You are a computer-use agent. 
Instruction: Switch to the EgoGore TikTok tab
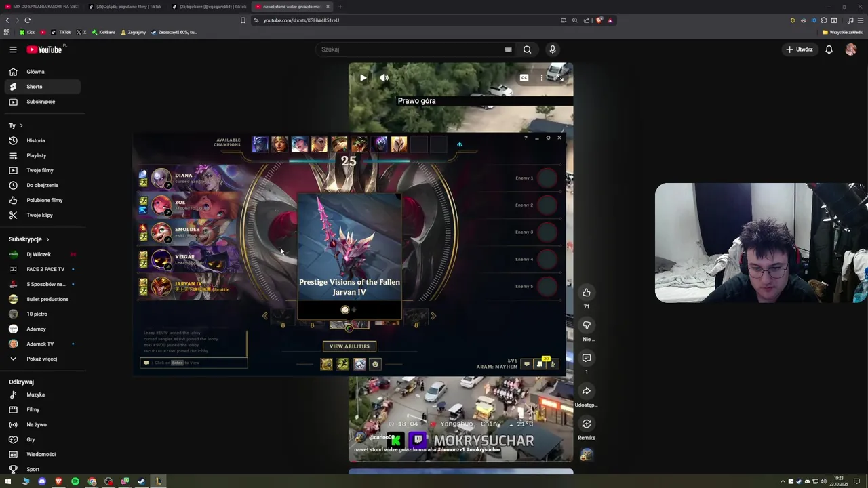[x=209, y=7]
